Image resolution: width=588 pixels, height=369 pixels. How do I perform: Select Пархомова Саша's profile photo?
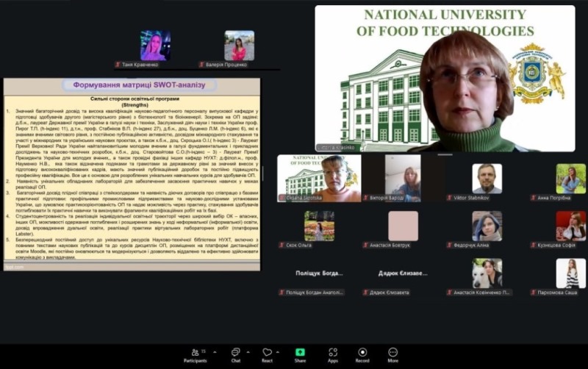pos(571,273)
